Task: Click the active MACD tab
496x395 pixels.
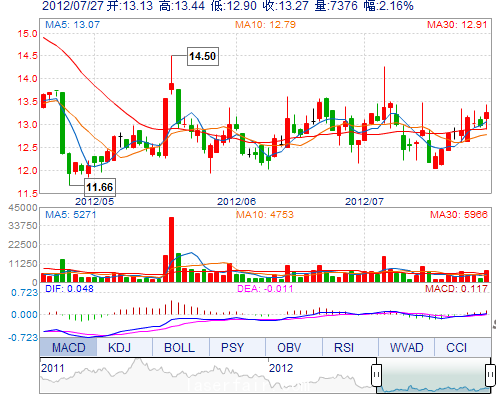Action: 68,347
